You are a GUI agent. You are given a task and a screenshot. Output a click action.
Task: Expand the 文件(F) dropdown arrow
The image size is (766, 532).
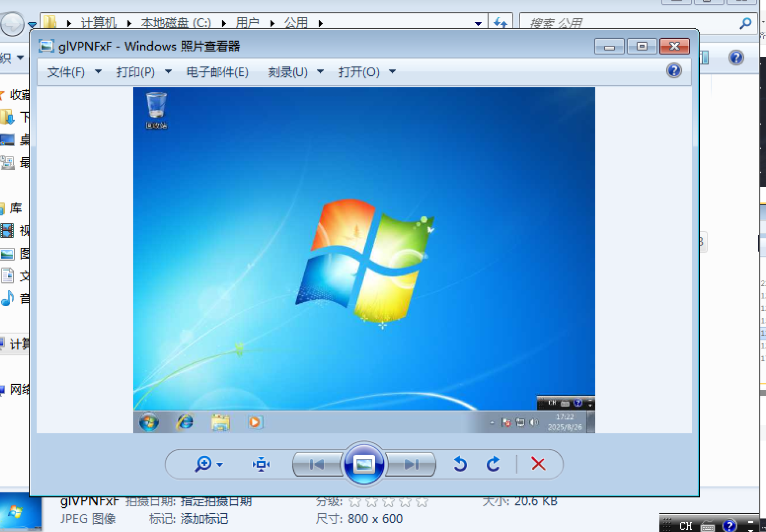pos(98,71)
